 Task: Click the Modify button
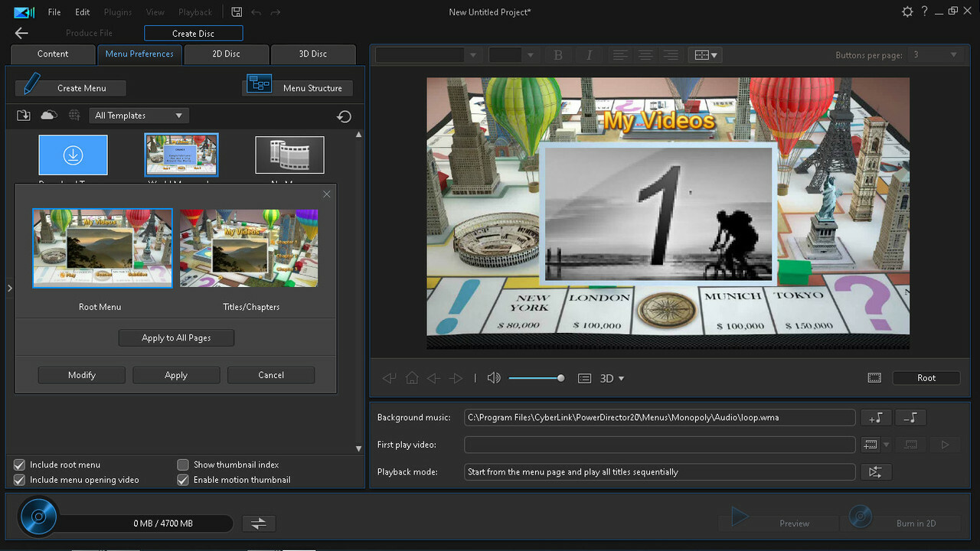point(81,375)
